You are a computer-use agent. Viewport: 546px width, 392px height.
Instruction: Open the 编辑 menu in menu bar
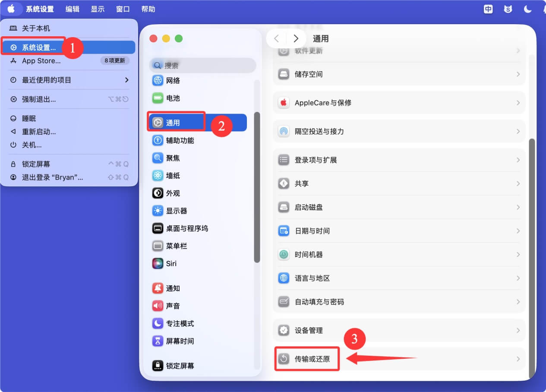point(73,9)
